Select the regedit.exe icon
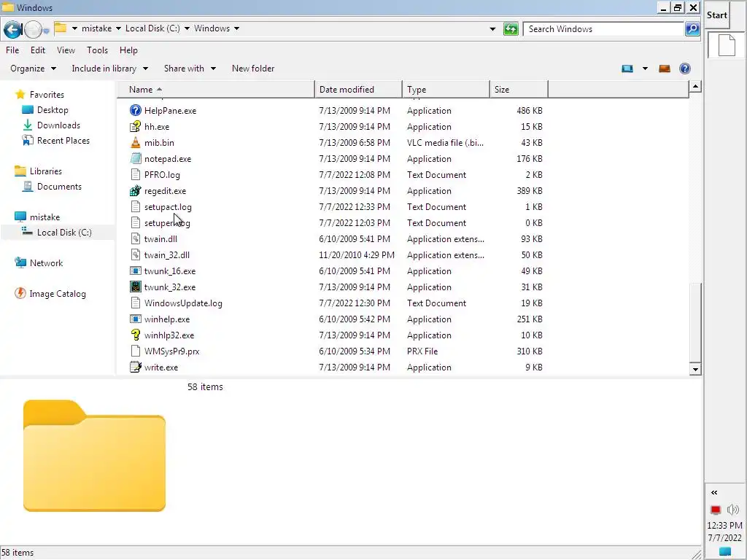Viewport: 747px width, 560px height. pyautogui.click(x=135, y=190)
